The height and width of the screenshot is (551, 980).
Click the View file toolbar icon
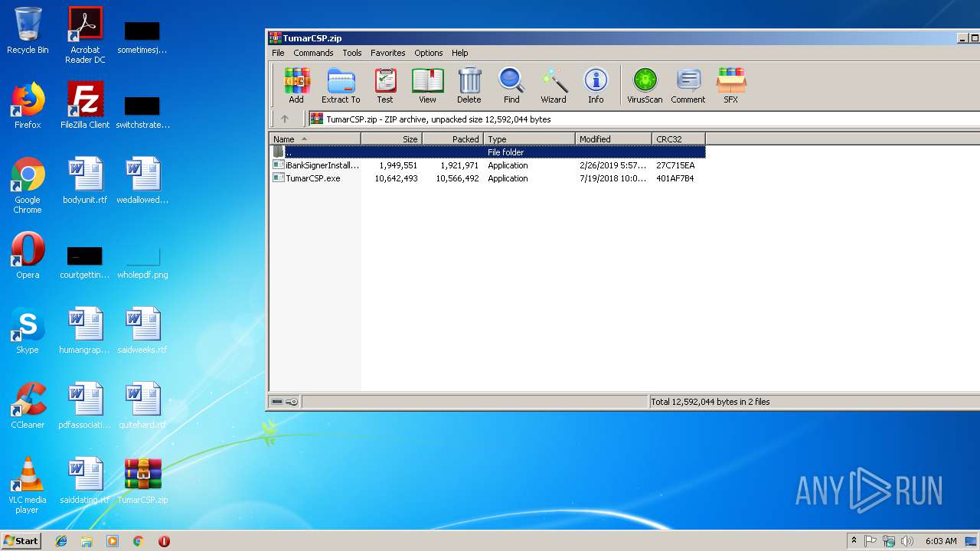(427, 86)
